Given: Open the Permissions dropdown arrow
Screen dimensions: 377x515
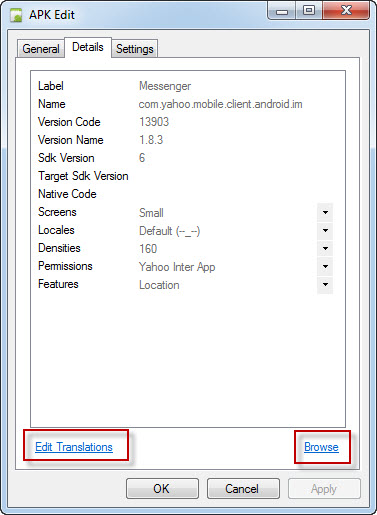Looking at the screenshot, I should click(325, 266).
